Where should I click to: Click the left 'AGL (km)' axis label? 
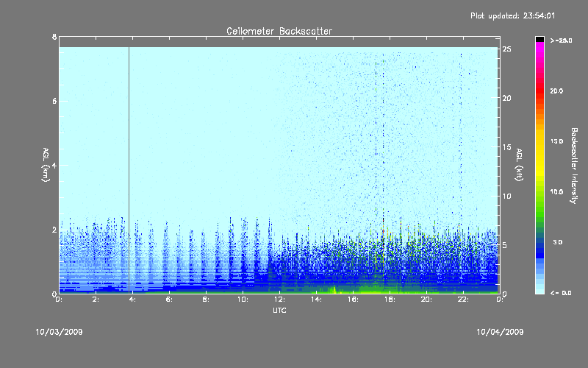click(46, 165)
